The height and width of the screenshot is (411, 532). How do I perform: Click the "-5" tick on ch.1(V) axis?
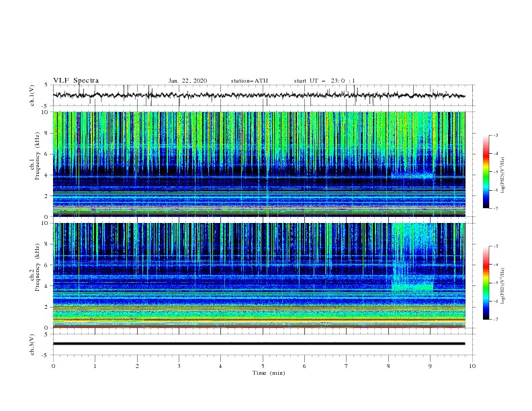pyautogui.click(x=46, y=106)
